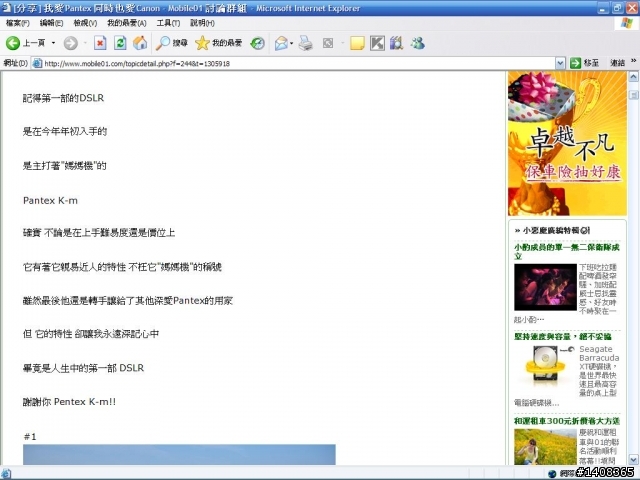This screenshot has height=480, width=640.
Task: Open the 檢視(V) menu
Action: click(85, 23)
